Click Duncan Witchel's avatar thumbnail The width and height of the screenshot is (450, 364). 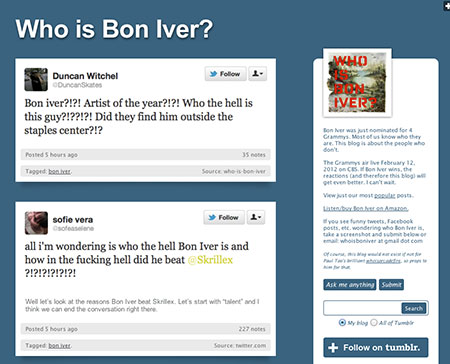36,79
